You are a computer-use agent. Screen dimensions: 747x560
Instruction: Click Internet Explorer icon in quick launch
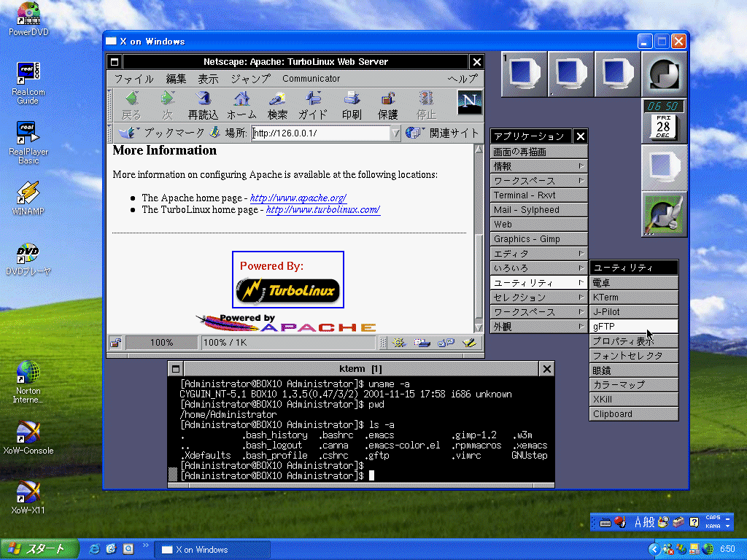[94, 549]
